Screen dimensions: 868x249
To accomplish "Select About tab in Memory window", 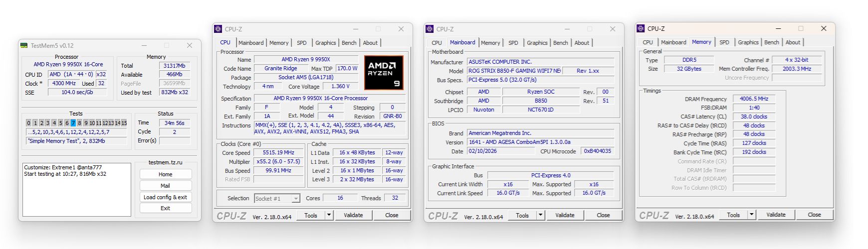I will click(x=793, y=42).
